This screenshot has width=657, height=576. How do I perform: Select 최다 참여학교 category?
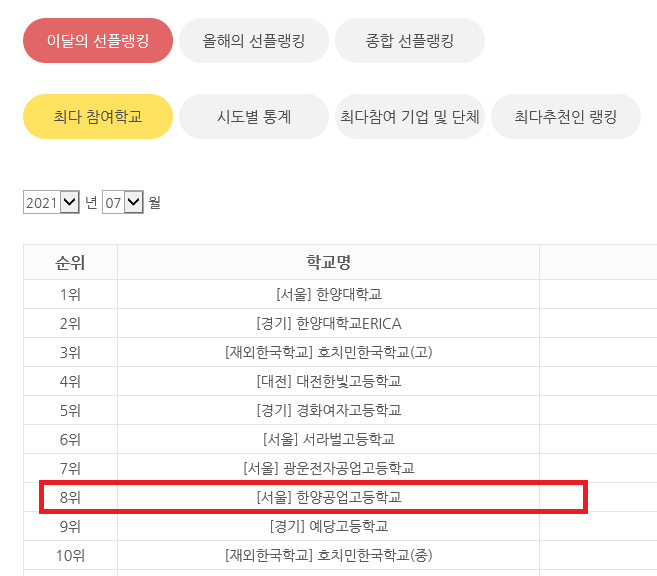tap(98, 117)
